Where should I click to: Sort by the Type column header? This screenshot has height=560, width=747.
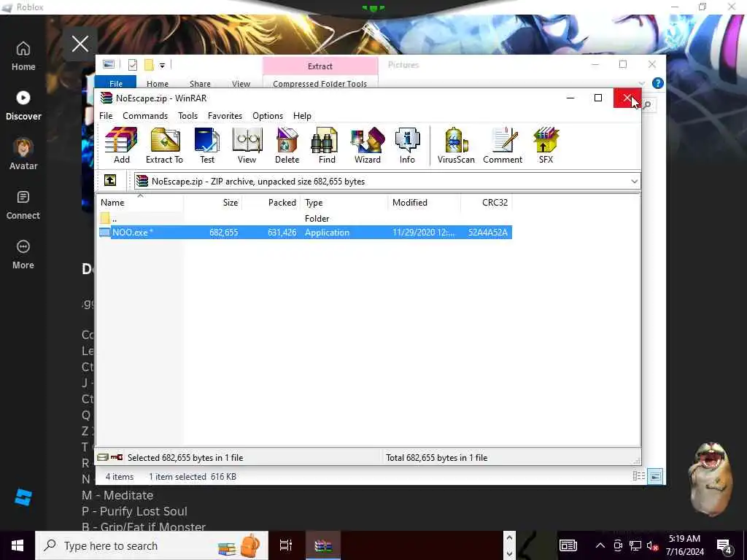click(x=344, y=203)
